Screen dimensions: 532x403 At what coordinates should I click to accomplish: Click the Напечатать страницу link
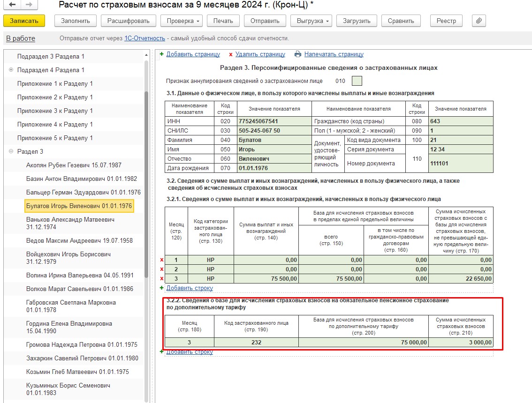click(334, 54)
